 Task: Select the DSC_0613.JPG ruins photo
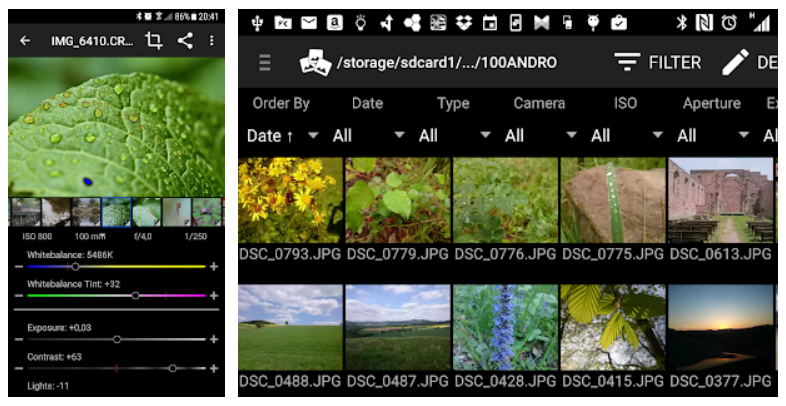coord(720,200)
